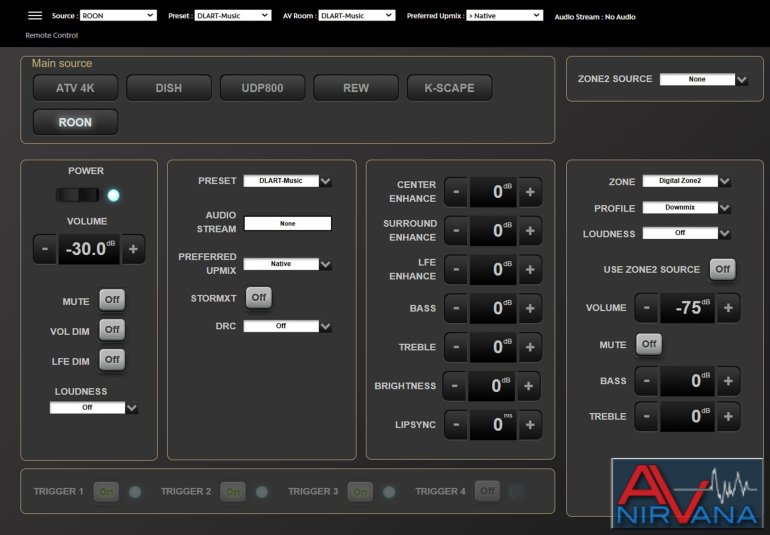Select ATV 4K source button
This screenshot has height=535, width=770.
(x=74, y=88)
